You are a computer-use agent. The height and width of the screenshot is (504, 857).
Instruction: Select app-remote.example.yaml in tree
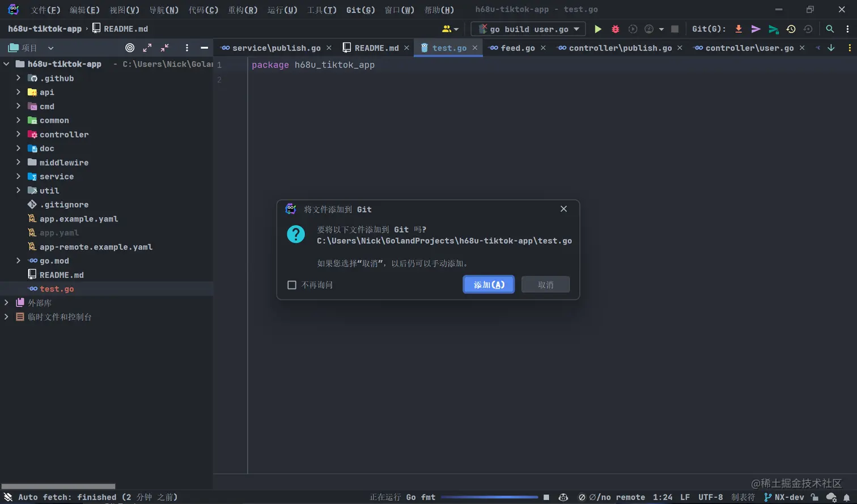[x=96, y=247]
